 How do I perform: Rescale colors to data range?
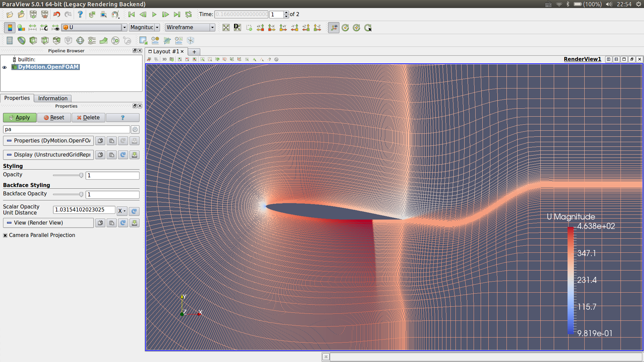click(x=33, y=27)
